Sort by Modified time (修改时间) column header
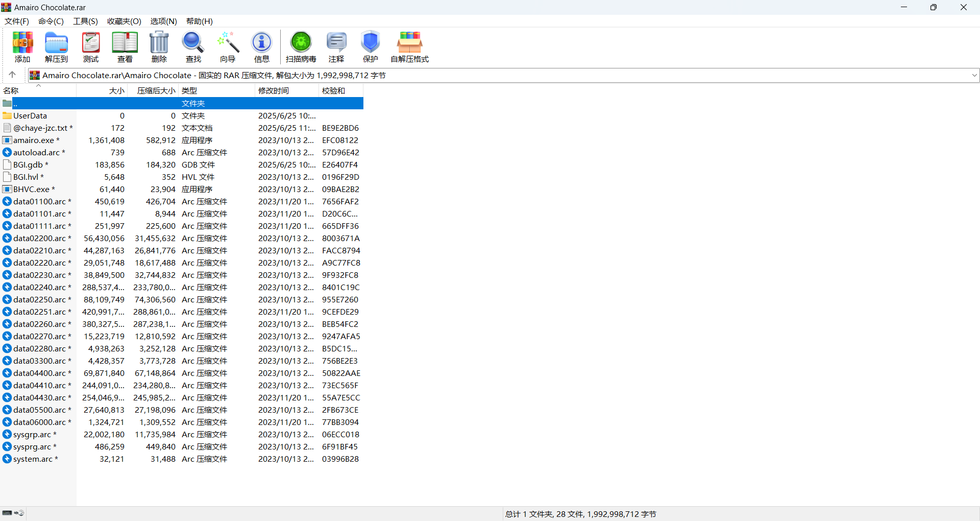The width and height of the screenshot is (980, 521). pos(274,91)
